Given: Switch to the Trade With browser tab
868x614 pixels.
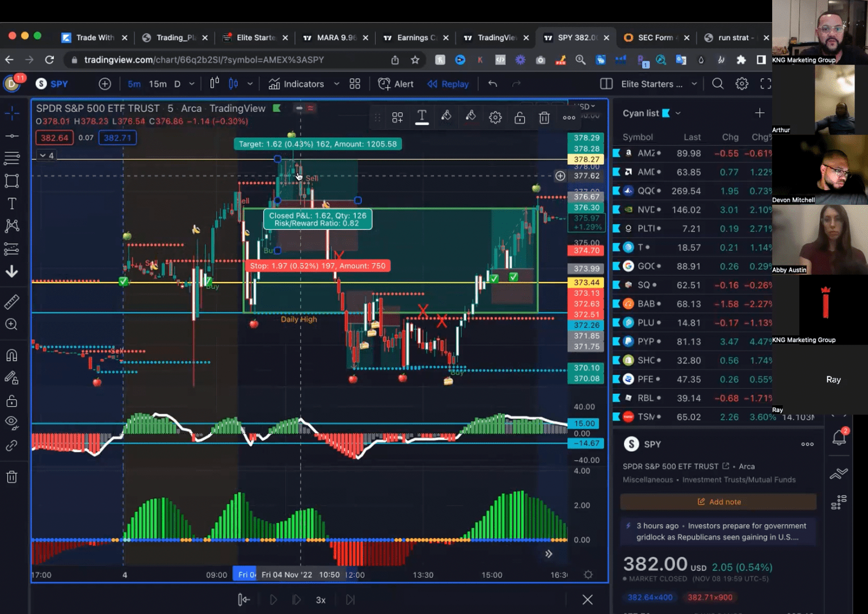Looking at the screenshot, I should [x=95, y=37].
